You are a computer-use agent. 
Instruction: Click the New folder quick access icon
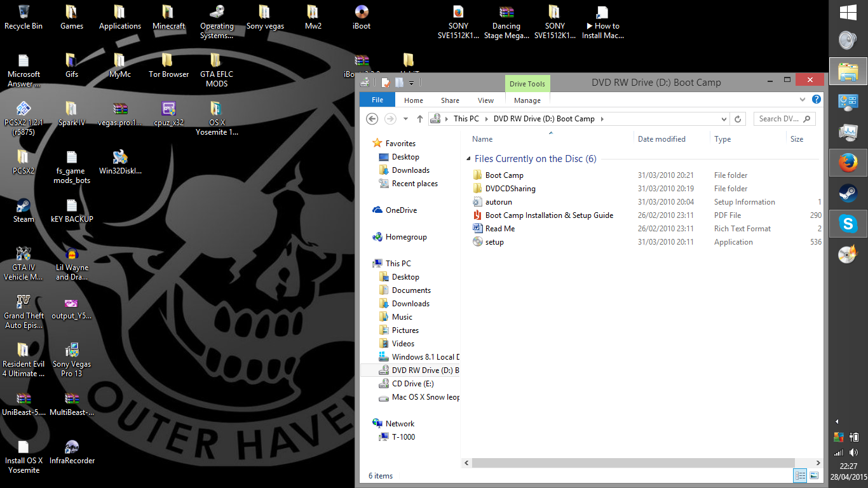click(399, 83)
